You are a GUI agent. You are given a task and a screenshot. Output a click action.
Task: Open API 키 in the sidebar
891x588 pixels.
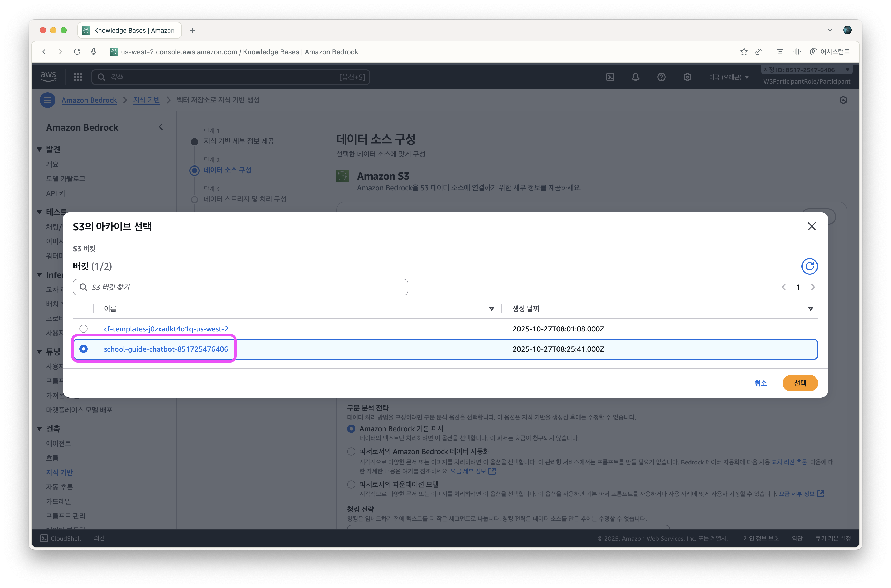[x=56, y=193]
